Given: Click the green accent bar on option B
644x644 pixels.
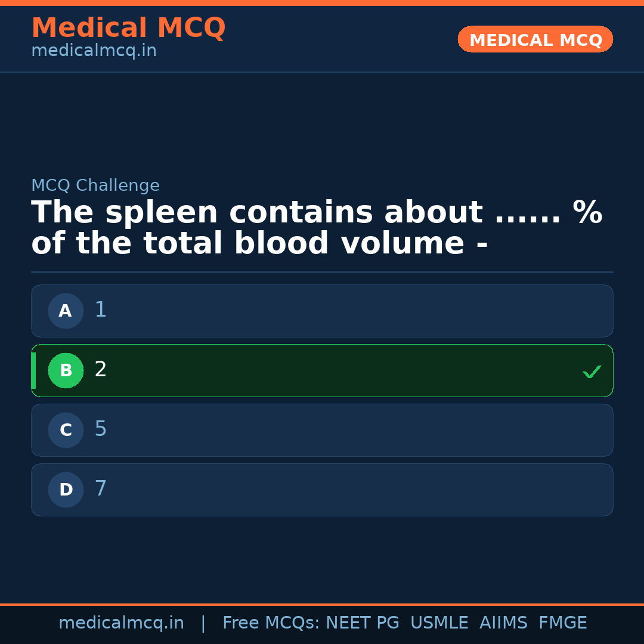Looking at the screenshot, I should click(33, 370).
